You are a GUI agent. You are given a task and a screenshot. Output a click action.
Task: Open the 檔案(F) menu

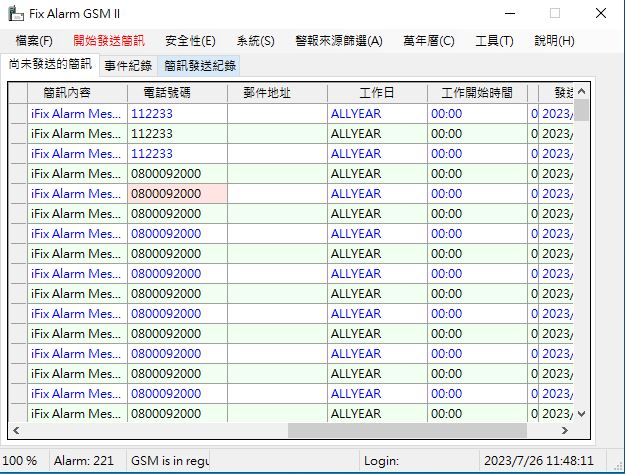click(x=34, y=41)
